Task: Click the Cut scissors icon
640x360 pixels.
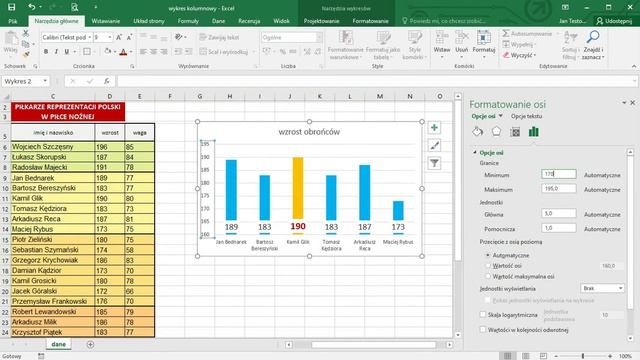Action: coord(26,33)
